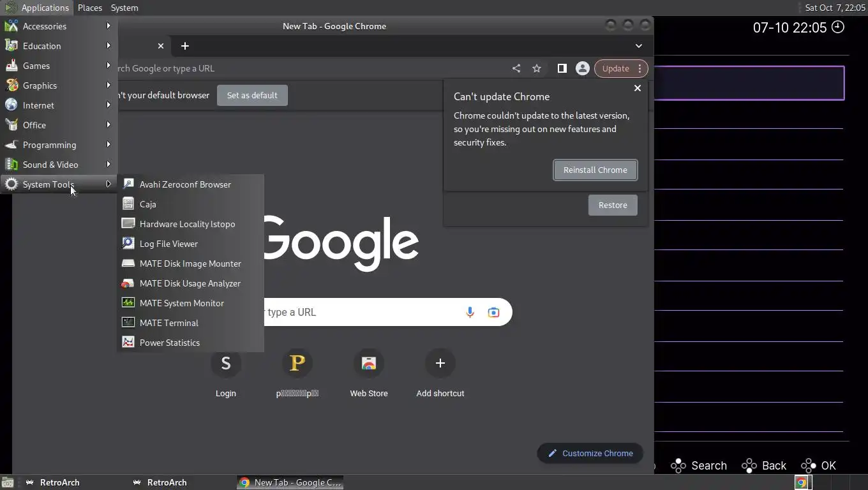Screen dimensions: 868x490
Task: Start voice search with microphone icon
Action: pos(470,312)
